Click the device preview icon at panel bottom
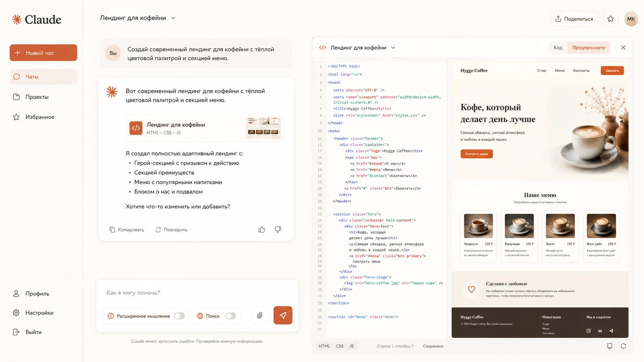 [610, 346]
